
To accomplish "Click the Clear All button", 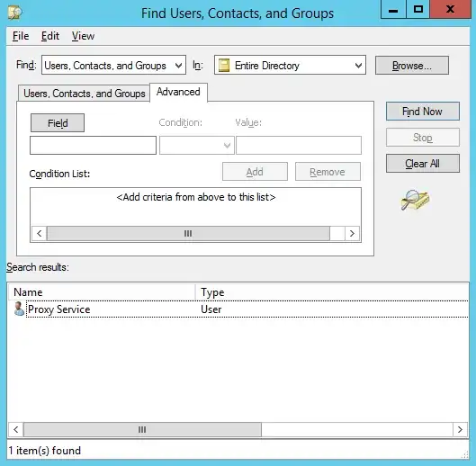I will pyautogui.click(x=423, y=164).
